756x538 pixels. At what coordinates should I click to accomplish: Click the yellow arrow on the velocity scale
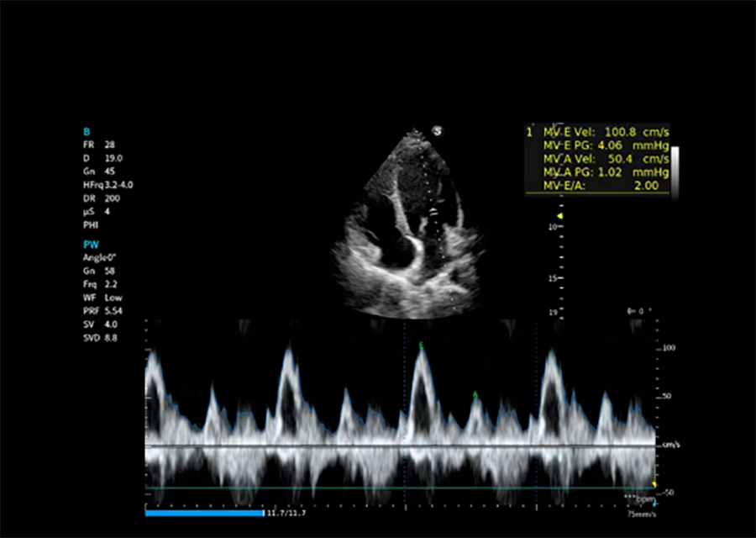coord(654,485)
